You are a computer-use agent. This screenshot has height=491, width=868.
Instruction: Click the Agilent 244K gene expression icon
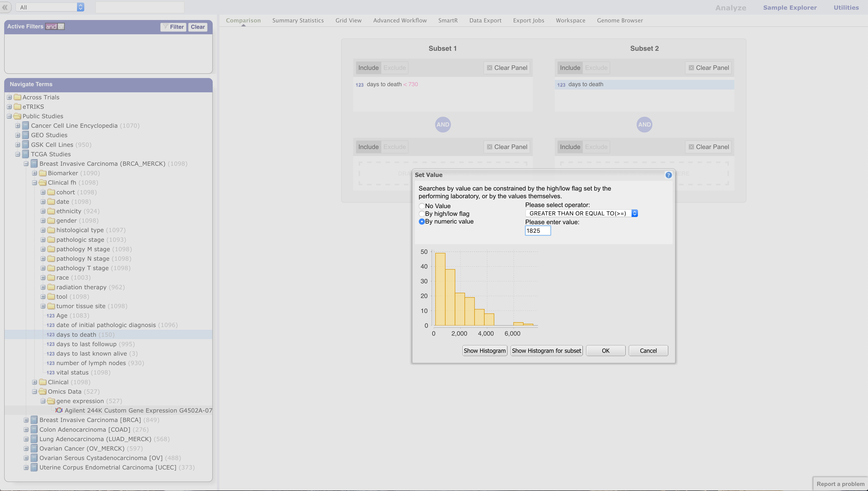tap(59, 410)
